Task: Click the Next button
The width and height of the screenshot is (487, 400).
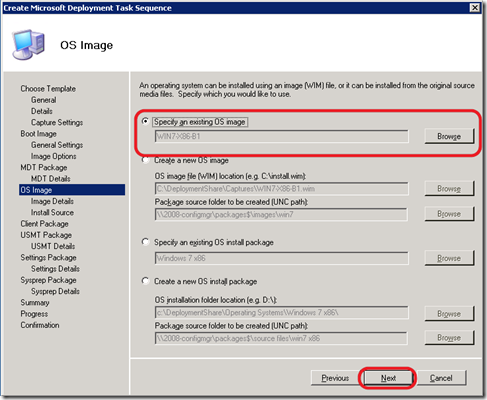Action: point(388,378)
